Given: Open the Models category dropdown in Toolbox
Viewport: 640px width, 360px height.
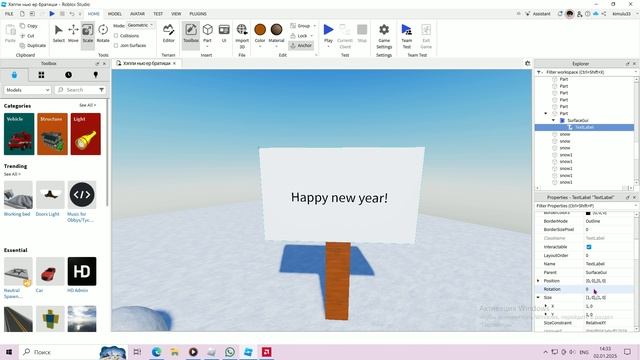Looking at the screenshot, I should (27, 90).
